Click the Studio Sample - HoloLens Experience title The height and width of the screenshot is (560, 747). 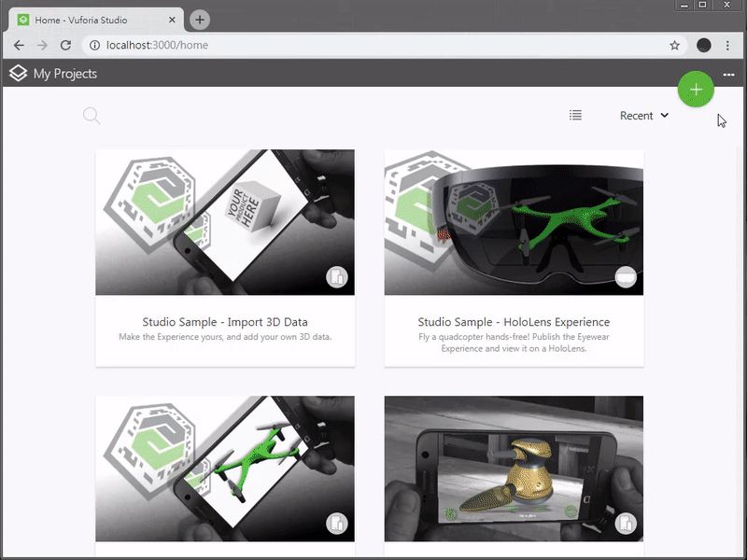click(514, 322)
